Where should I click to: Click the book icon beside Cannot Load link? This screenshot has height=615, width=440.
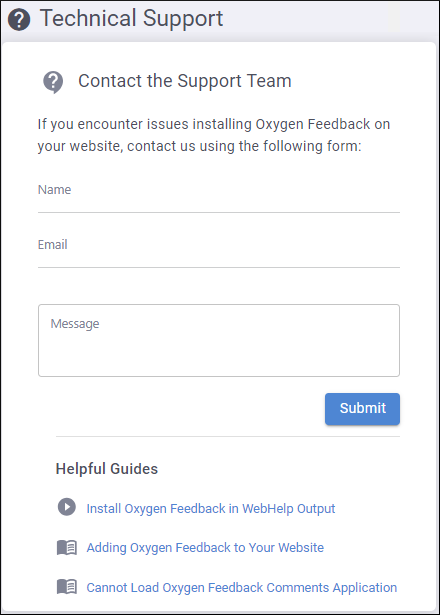pos(67,587)
